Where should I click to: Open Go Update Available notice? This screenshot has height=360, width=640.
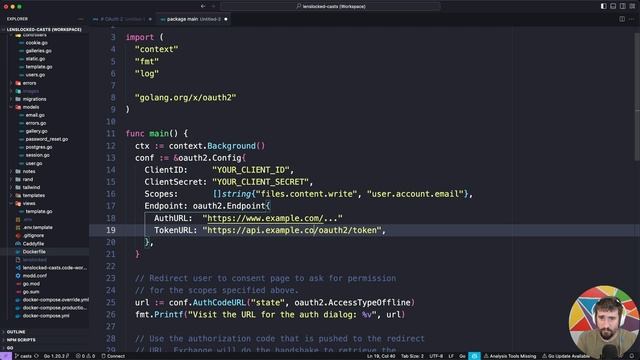pyautogui.click(x=566, y=356)
